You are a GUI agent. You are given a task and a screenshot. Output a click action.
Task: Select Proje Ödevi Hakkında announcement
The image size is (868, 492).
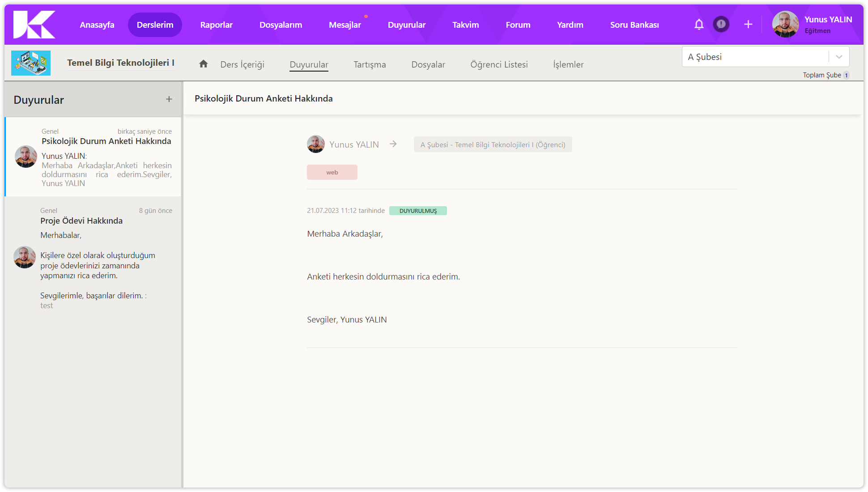coord(81,221)
